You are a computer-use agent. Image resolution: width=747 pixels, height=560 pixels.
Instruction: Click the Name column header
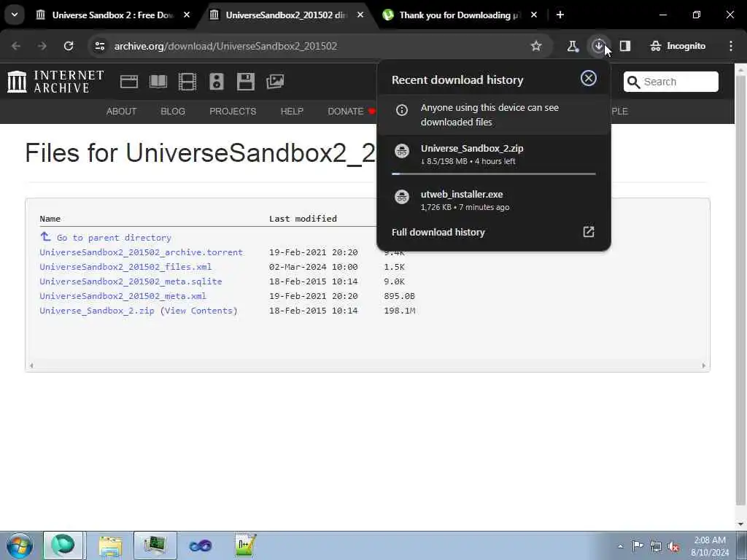[50, 219]
